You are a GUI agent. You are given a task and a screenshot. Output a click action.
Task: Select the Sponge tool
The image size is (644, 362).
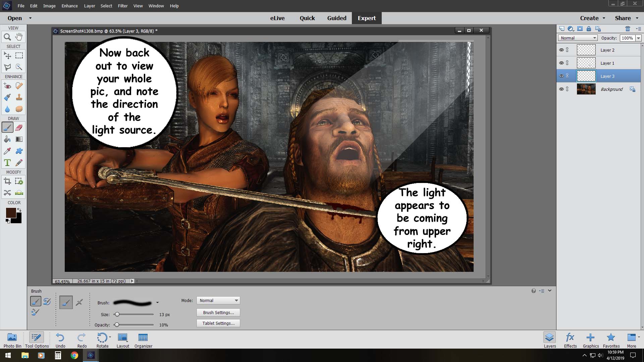(x=19, y=109)
